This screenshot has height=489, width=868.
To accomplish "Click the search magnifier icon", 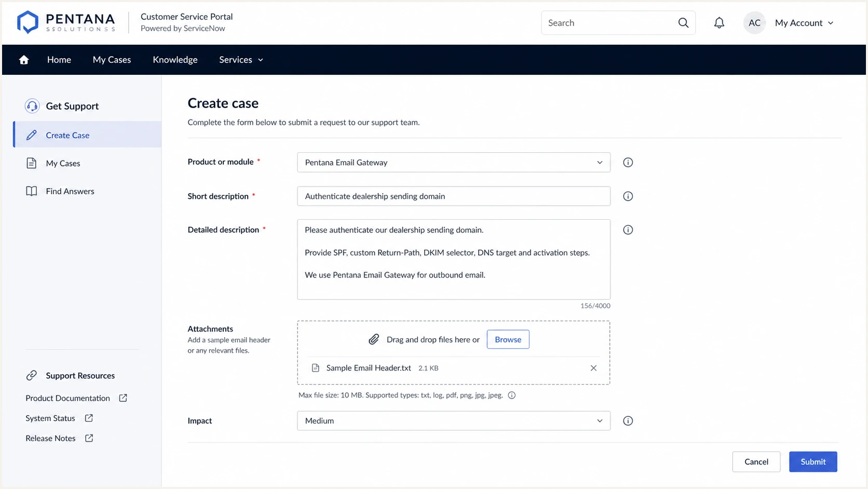I will [x=683, y=23].
